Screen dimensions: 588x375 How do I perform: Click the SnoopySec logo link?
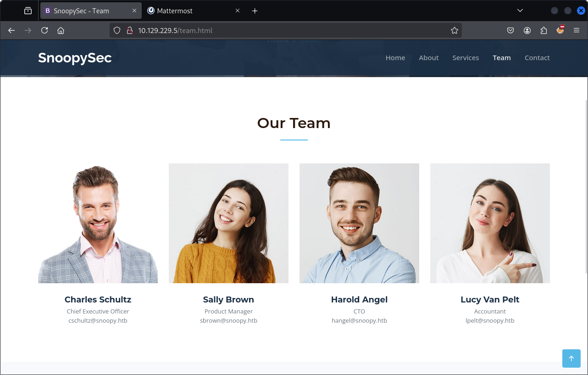coord(75,58)
